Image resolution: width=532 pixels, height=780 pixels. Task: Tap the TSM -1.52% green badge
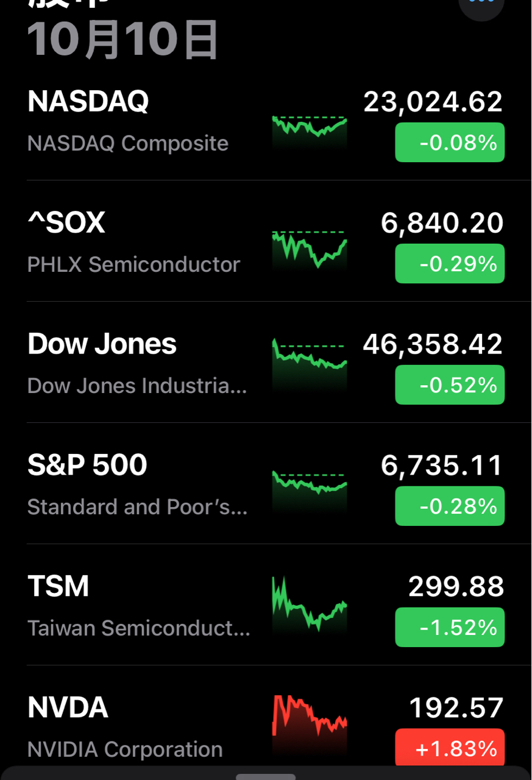[450, 628]
